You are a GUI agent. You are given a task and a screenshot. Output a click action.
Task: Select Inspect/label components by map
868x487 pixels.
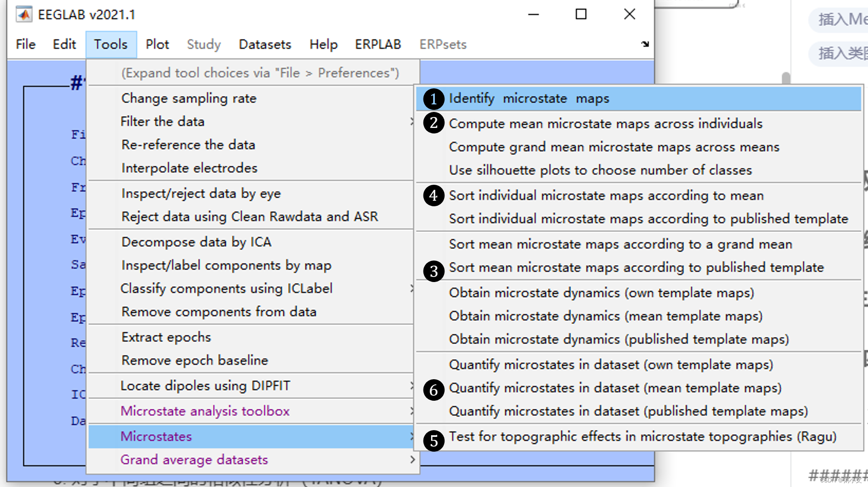[x=251, y=266]
